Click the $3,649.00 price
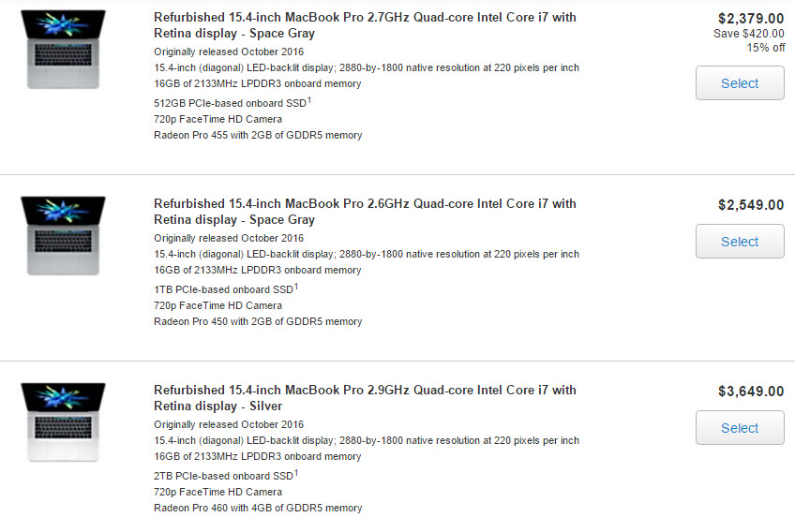This screenshot has width=795, height=532. pos(750,391)
